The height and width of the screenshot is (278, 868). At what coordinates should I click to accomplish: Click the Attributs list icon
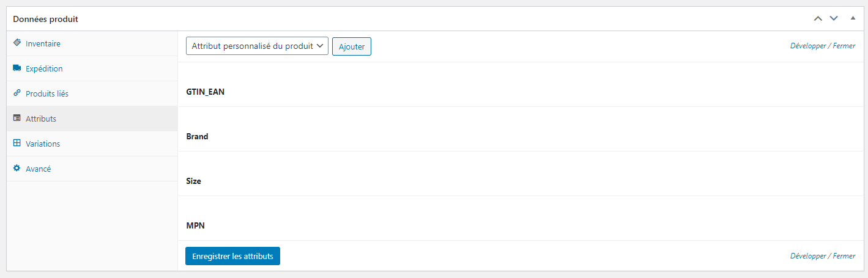[x=17, y=119]
